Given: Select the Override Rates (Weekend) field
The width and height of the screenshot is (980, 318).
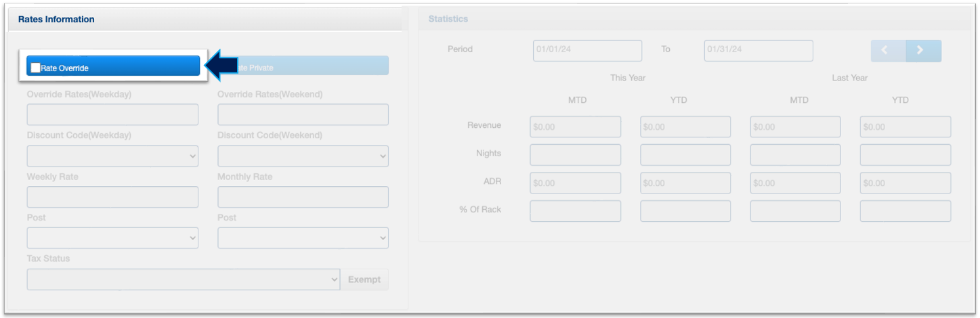Looking at the screenshot, I should pyautogui.click(x=303, y=115).
